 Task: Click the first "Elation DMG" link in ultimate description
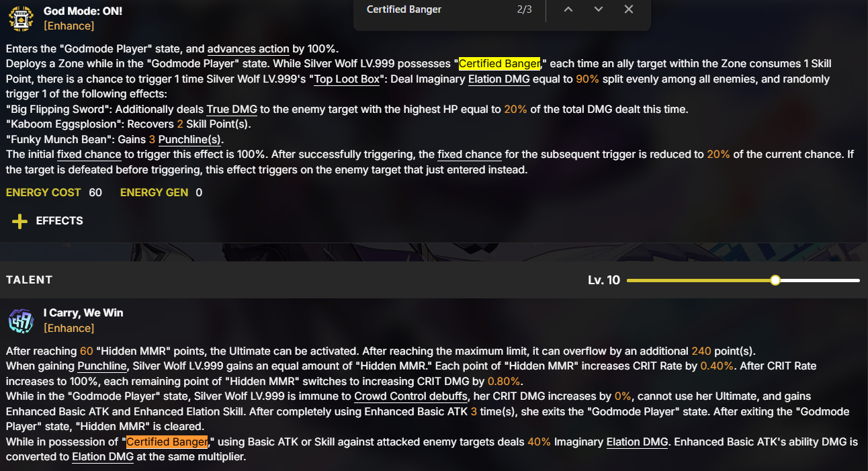(498, 79)
